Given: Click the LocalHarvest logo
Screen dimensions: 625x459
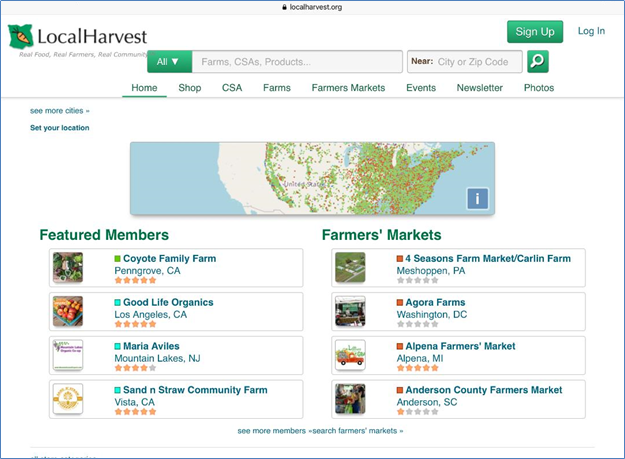Looking at the screenshot, I should point(78,39).
